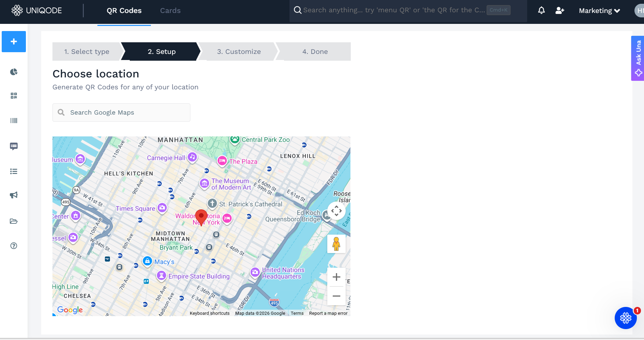Open the analytics pie chart sidebar icon
This screenshot has width=644, height=340.
coord(14,72)
